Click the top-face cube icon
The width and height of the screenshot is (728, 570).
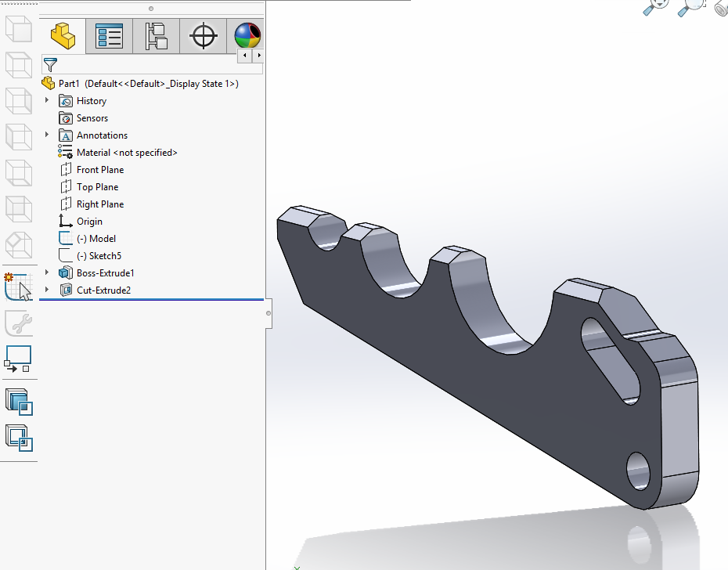19,65
